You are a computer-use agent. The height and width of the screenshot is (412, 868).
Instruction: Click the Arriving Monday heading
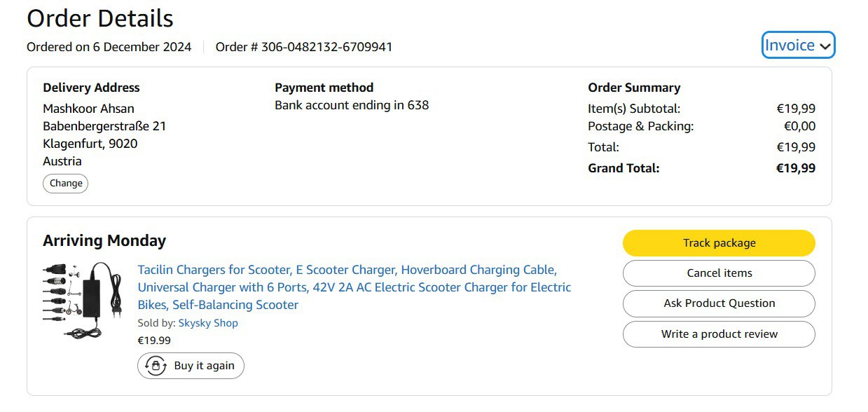point(104,241)
